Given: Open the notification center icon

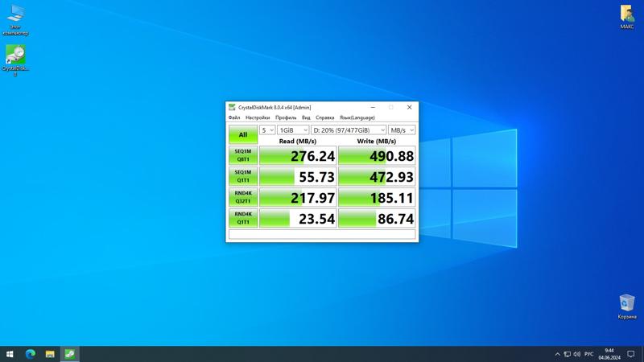Looking at the screenshot, I should point(632,354).
